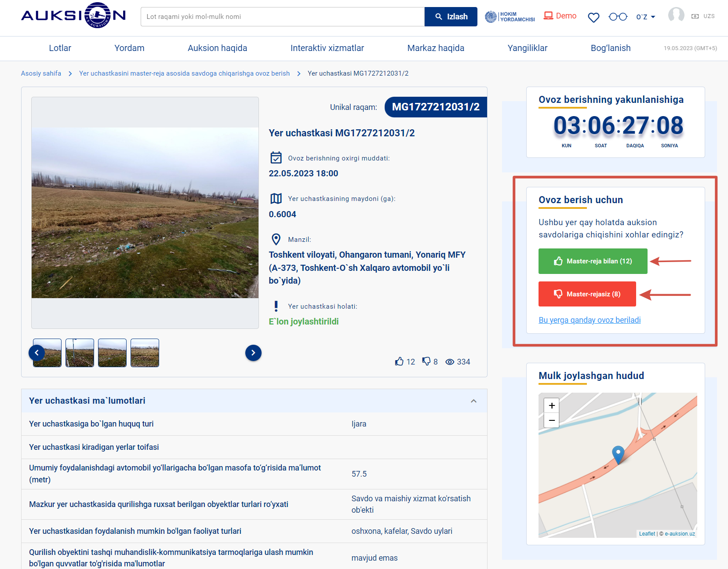
Task: Open the O'Z language dropdown
Action: coord(646,17)
